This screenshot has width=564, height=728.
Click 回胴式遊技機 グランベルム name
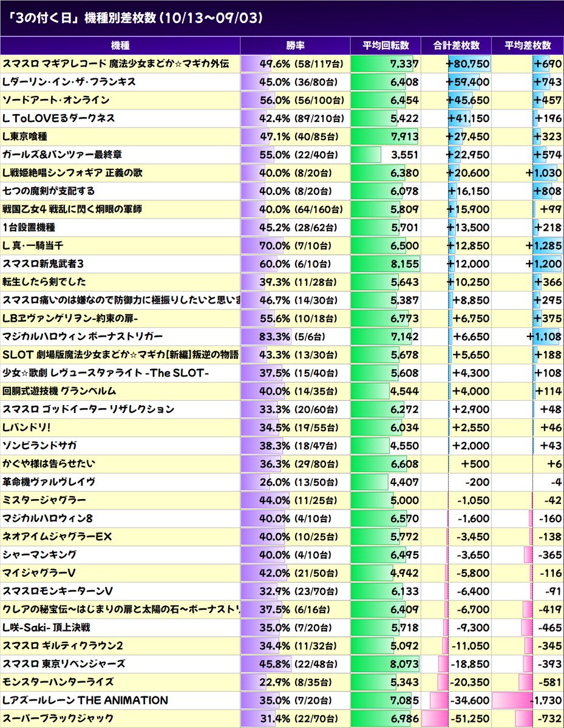(x=59, y=391)
